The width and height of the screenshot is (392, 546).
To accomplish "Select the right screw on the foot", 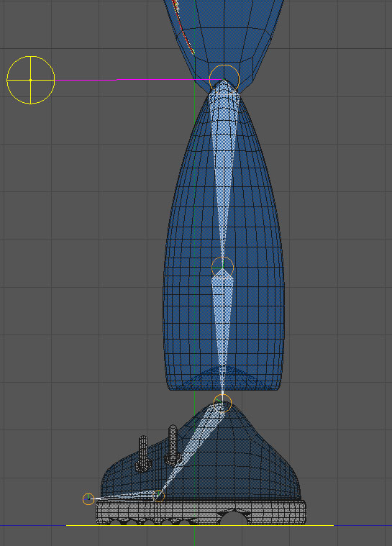I will (173, 445).
